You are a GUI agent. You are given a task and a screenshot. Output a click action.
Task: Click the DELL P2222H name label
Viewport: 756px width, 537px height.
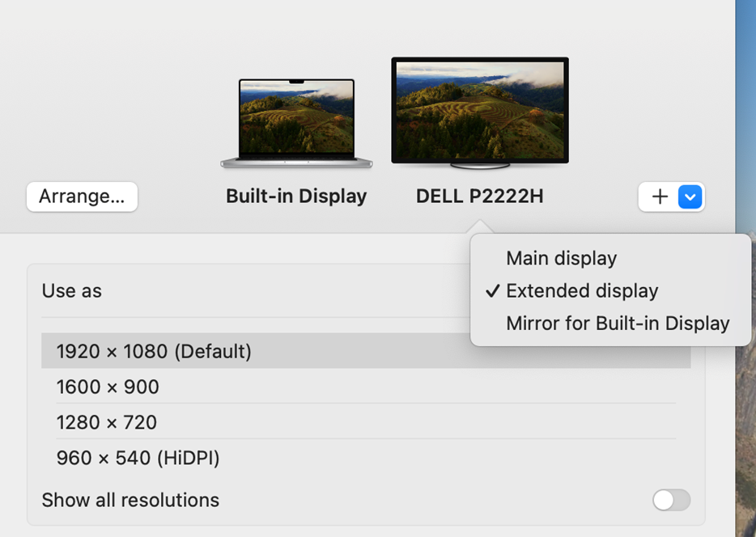479,197
